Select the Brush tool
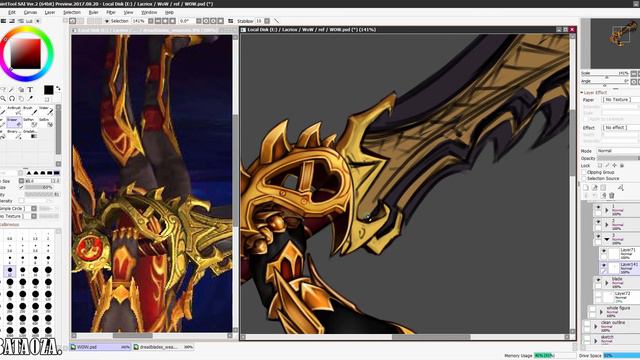Viewport: 640px width, 360px height. click(30, 110)
